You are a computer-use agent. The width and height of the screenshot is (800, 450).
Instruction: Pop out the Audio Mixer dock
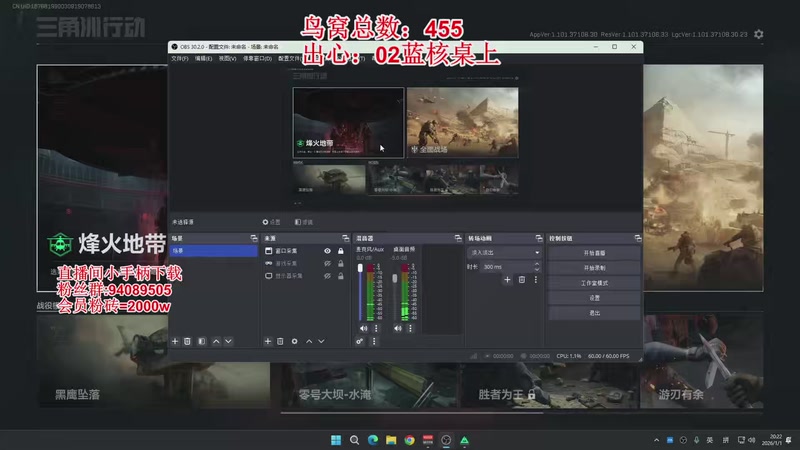[458, 238]
